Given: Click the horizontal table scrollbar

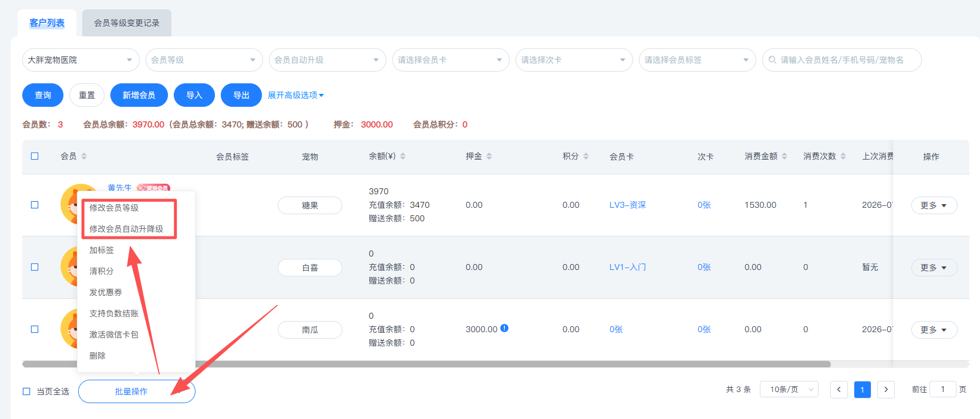Looking at the screenshot, I should tap(426, 364).
